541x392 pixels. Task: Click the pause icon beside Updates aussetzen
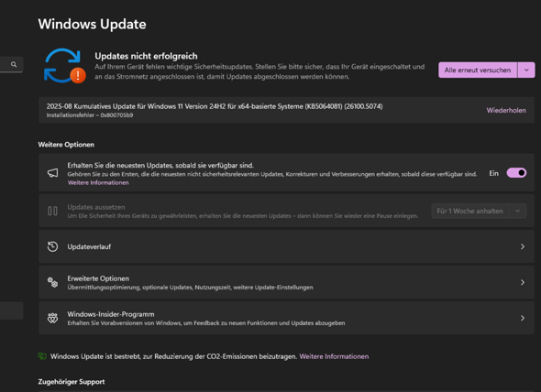point(52,211)
